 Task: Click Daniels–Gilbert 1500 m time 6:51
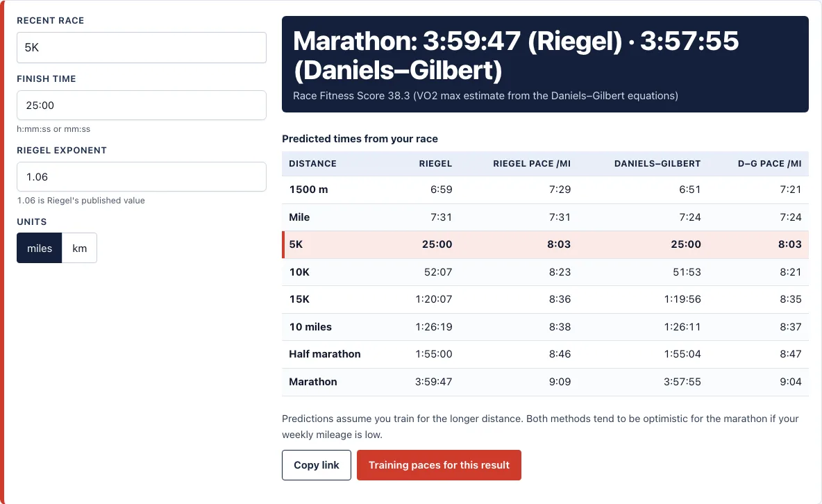click(690, 190)
